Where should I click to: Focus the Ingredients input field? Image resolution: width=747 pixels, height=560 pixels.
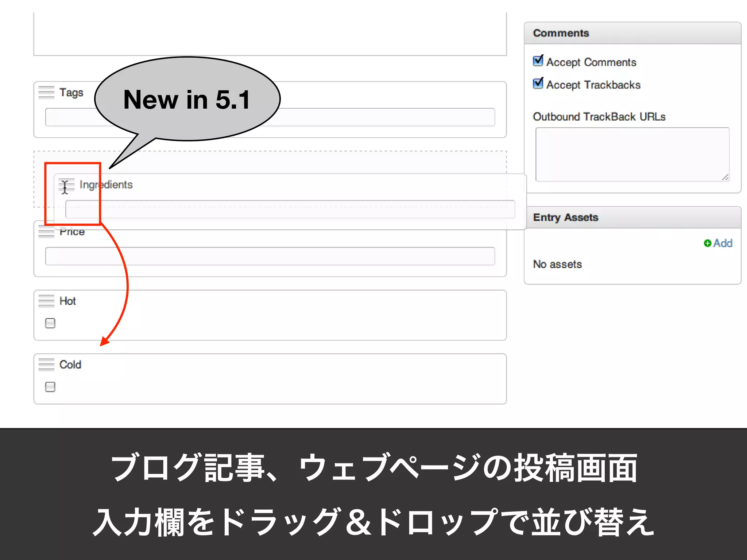[290, 209]
